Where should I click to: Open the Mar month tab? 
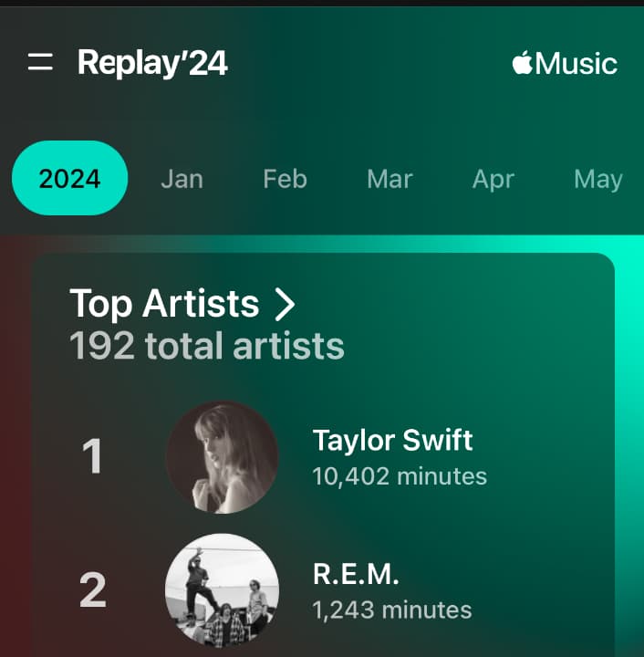coord(390,179)
